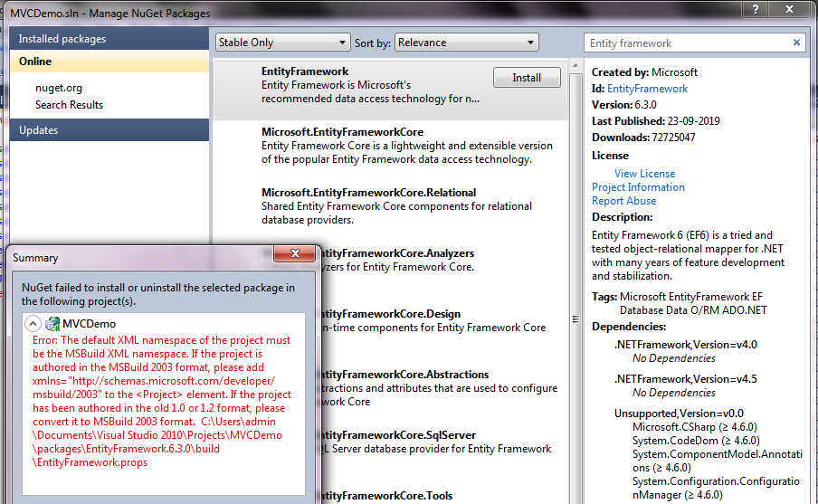Select Search Results entry

[69, 104]
